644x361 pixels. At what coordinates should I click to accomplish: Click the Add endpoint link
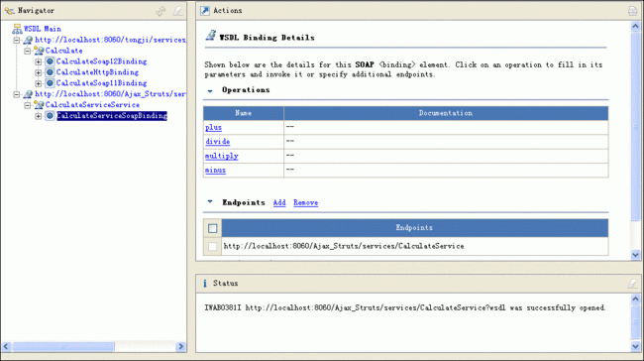click(x=279, y=202)
